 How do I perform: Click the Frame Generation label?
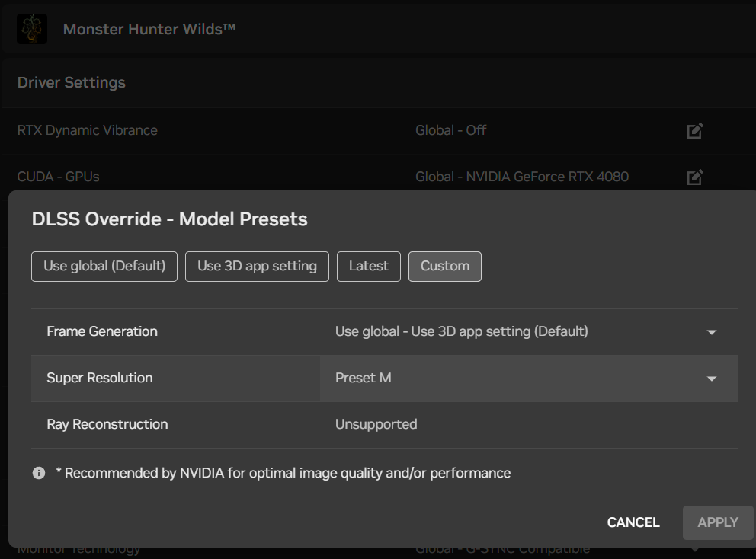(x=102, y=331)
